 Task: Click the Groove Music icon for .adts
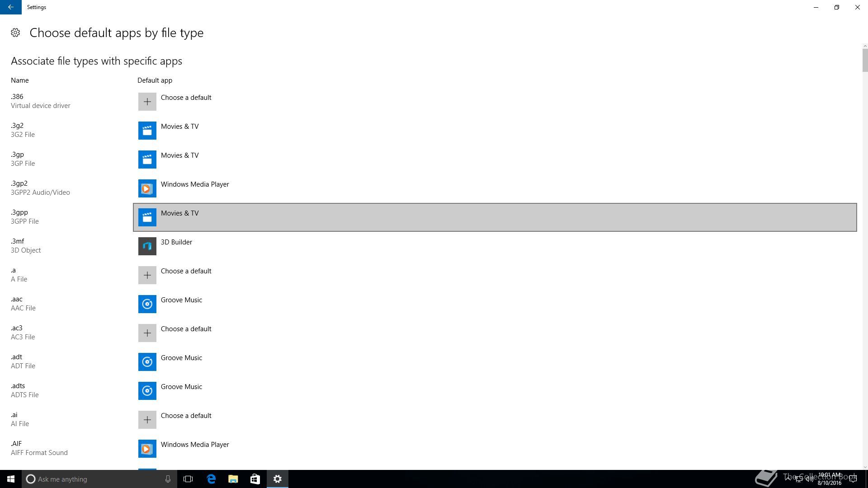point(147,391)
